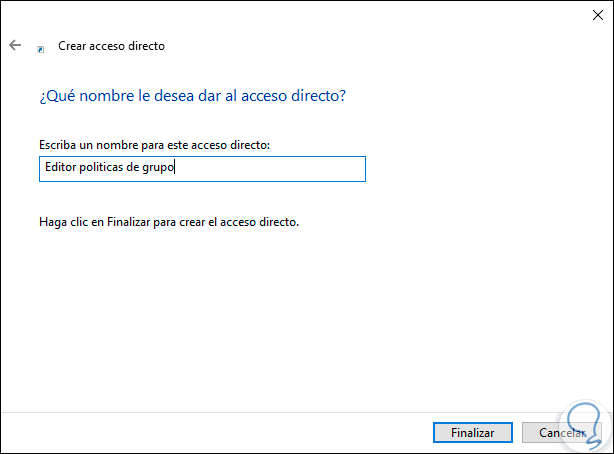Click the back arrow in the wizard header
The height and width of the screenshot is (454, 614).
15,46
